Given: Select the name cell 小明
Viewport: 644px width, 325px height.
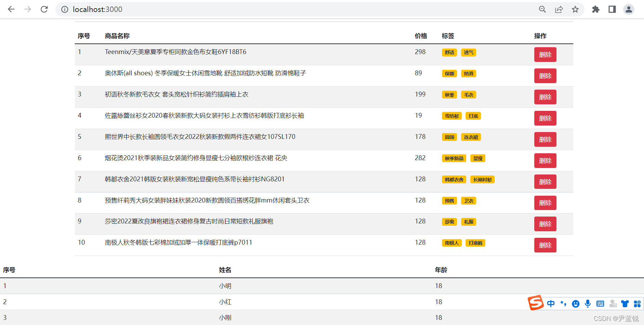Looking at the screenshot, I should 225,286.
